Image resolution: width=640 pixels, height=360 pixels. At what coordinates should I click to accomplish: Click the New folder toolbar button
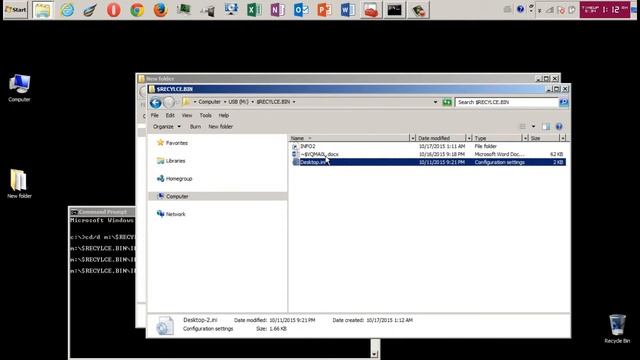pos(220,127)
